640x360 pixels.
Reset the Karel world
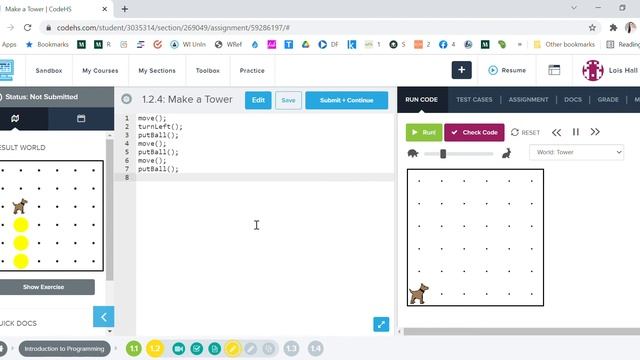click(525, 132)
